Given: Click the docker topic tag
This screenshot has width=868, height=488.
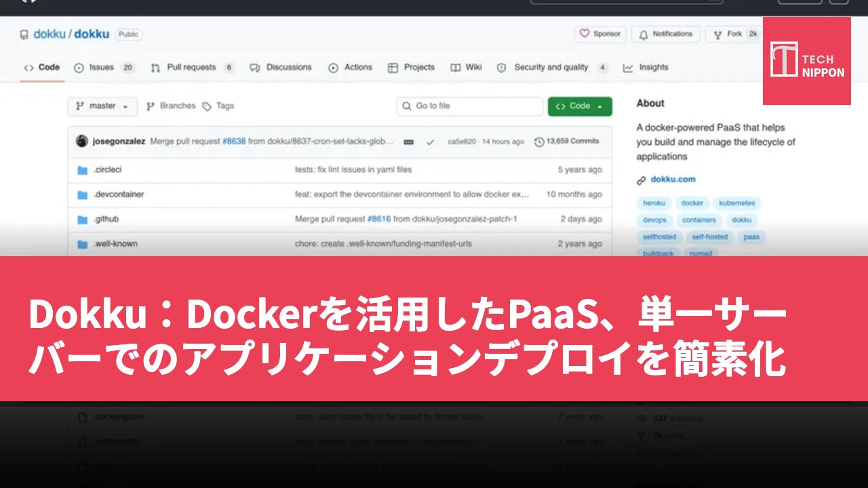Looking at the screenshot, I should [692, 203].
